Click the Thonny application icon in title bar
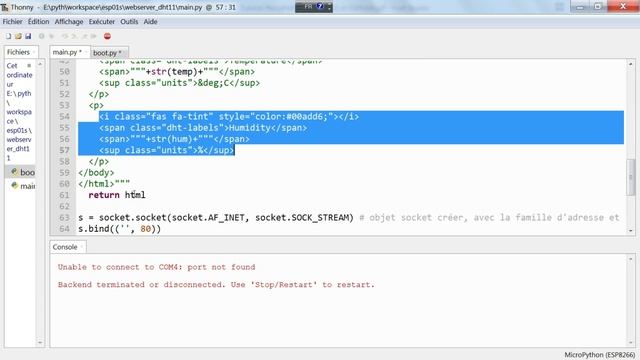Image resolution: width=640 pixels, height=360 pixels. click(5, 7)
